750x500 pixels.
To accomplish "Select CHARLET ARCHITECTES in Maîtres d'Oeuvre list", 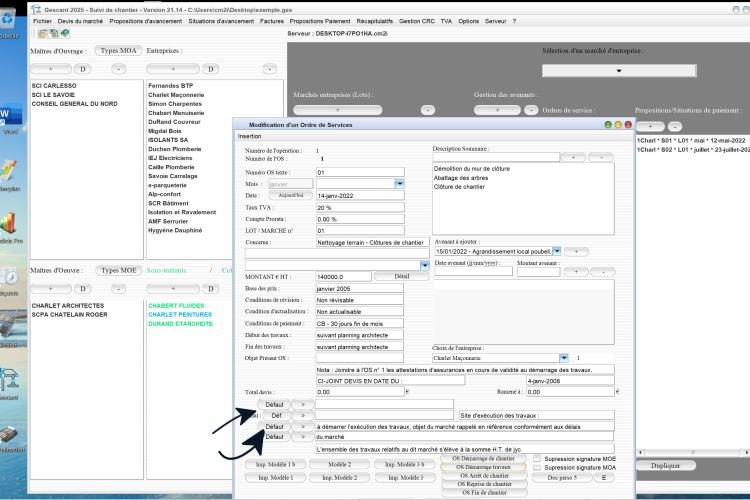I will [x=67, y=306].
